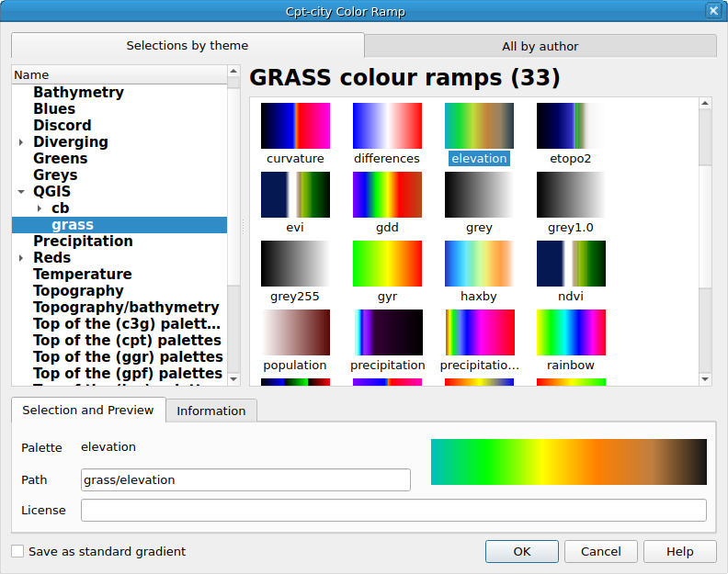Open the Information tab
728x574 pixels.
(x=210, y=411)
